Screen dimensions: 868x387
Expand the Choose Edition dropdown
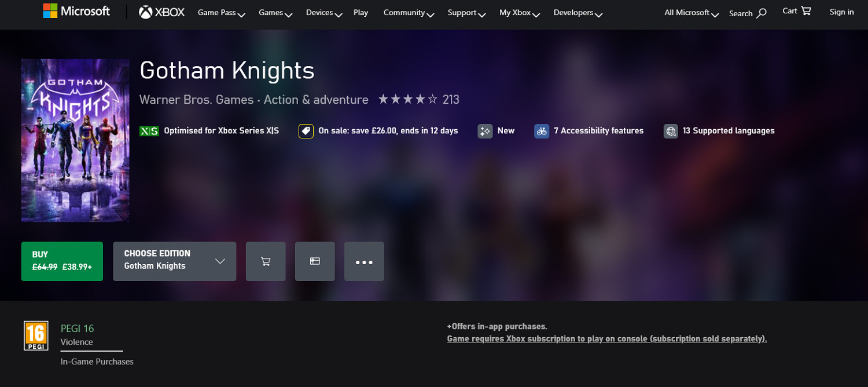click(x=174, y=261)
